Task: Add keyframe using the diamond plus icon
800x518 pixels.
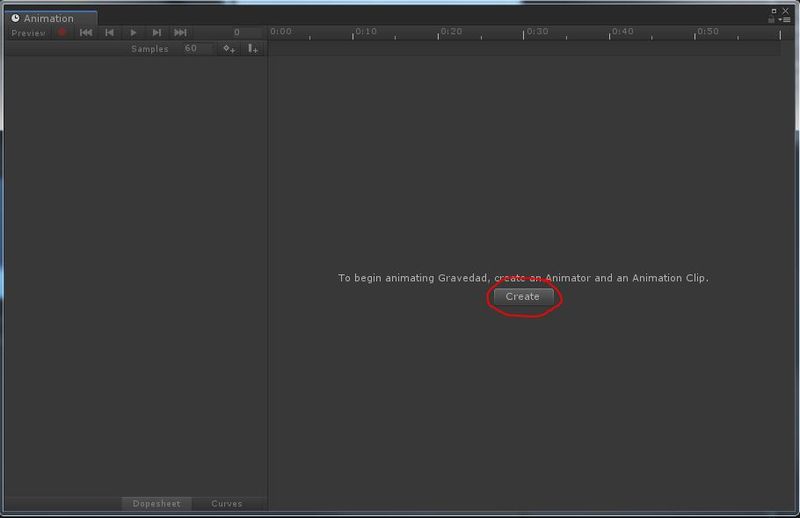Action: pyautogui.click(x=229, y=48)
